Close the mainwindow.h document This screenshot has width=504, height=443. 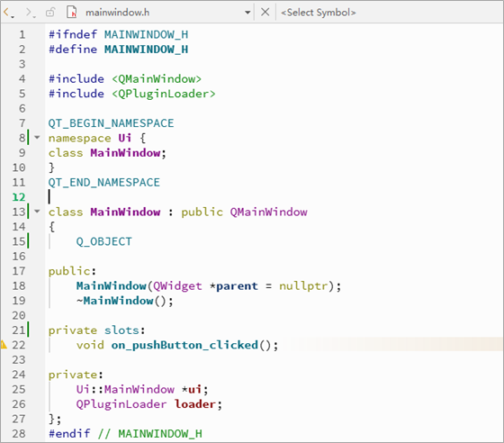(265, 13)
